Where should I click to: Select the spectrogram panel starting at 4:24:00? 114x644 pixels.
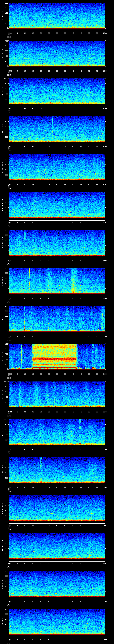[x=57, y=394]
